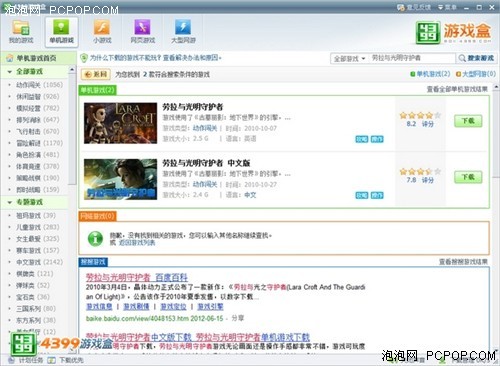Collapse the 专题游戏 sidebar section
The image size is (500, 366).
(9, 202)
